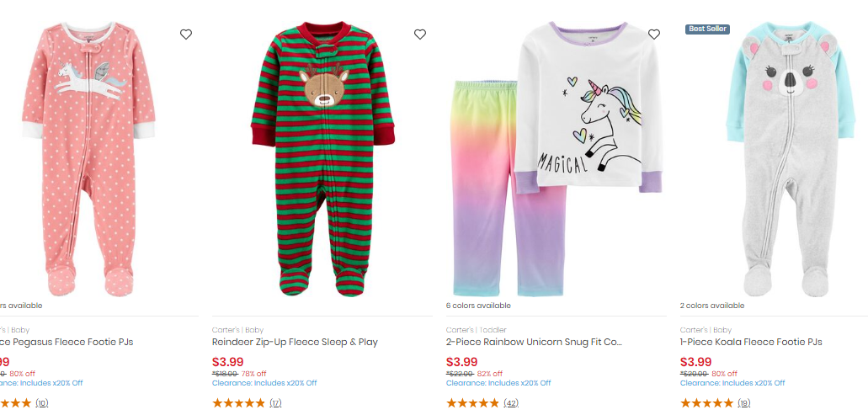868x415 pixels.
Task: Open Reindeer Zip-Up Fleece Sleep & Play title
Action: [x=295, y=342]
